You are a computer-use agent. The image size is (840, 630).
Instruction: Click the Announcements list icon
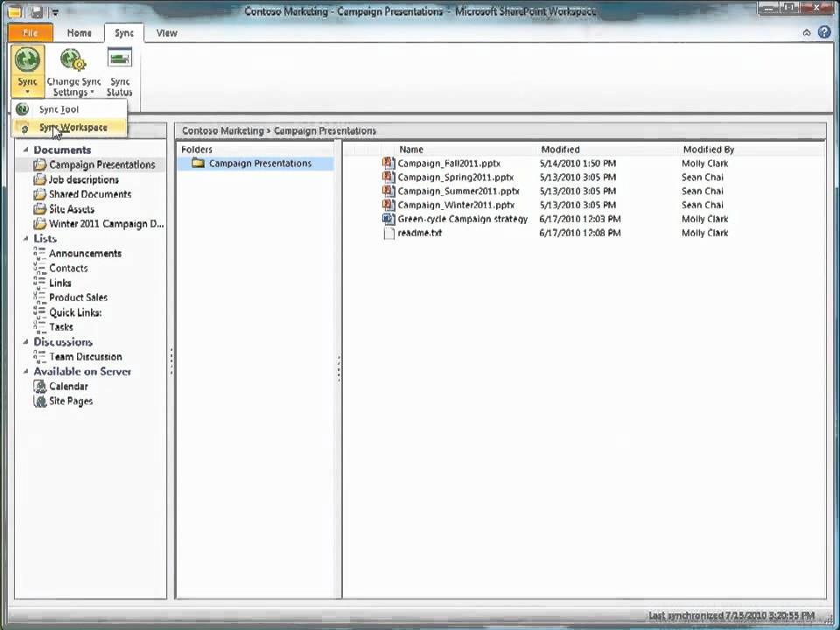(x=39, y=253)
